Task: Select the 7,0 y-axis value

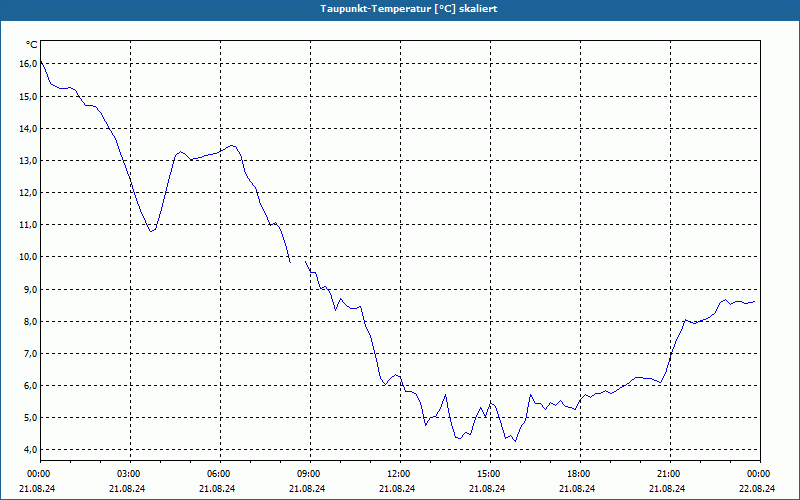Action: coord(30,354)
